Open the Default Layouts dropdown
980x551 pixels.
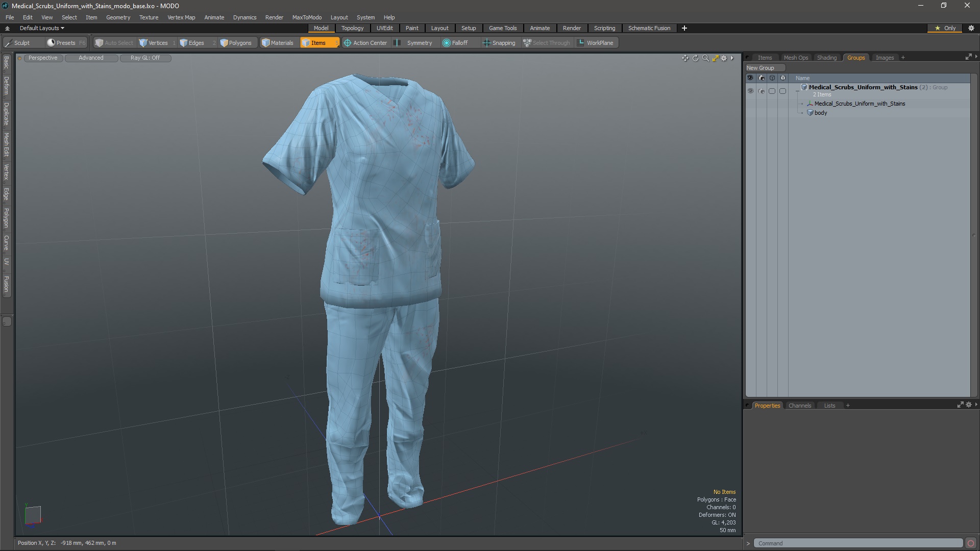point(42,28)
